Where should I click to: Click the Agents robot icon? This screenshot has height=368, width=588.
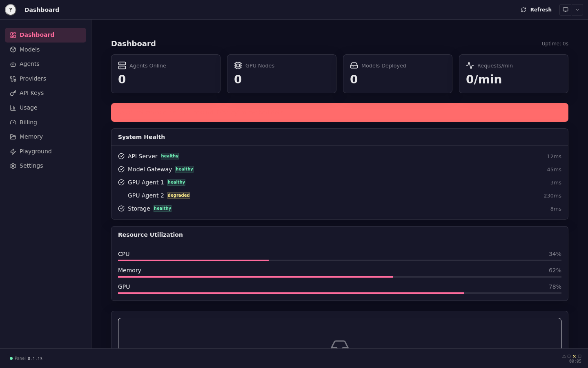[x=13, y=64]
